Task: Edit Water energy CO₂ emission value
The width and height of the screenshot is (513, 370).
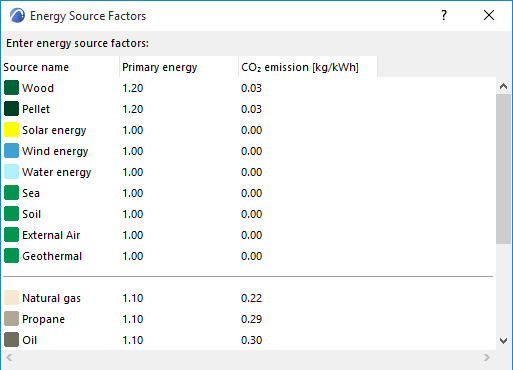Action: (x=252, y=172)
